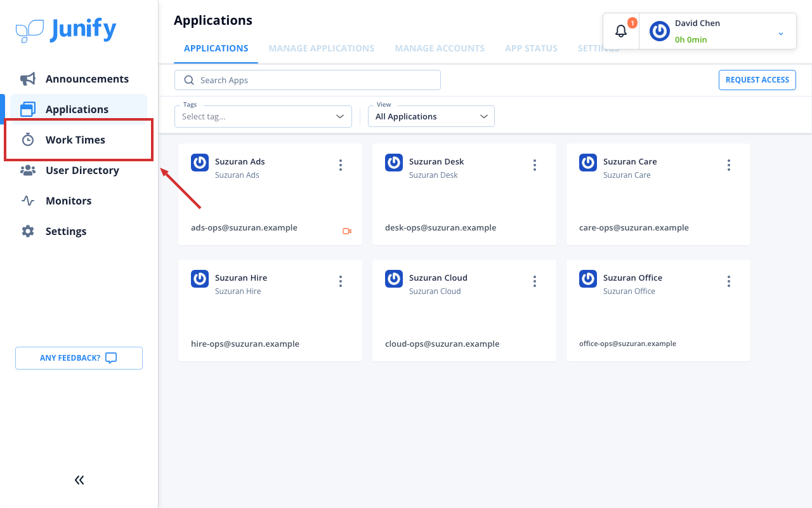
Task: Open Announcements megaphone icon
Action: click(28, 79)
